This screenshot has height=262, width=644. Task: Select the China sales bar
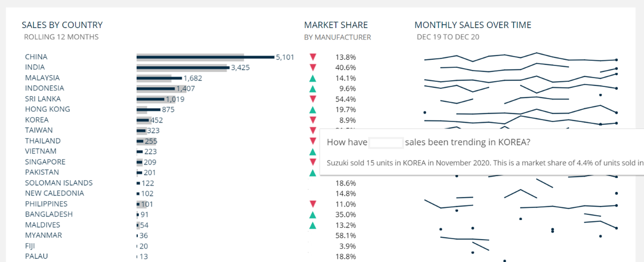205,57
